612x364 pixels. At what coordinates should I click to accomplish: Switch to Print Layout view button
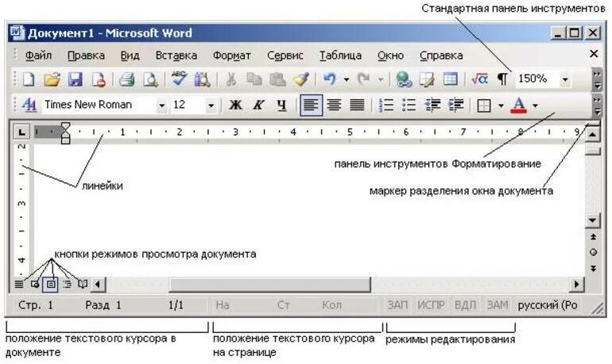pyautogui.click(x=51, y=284)
